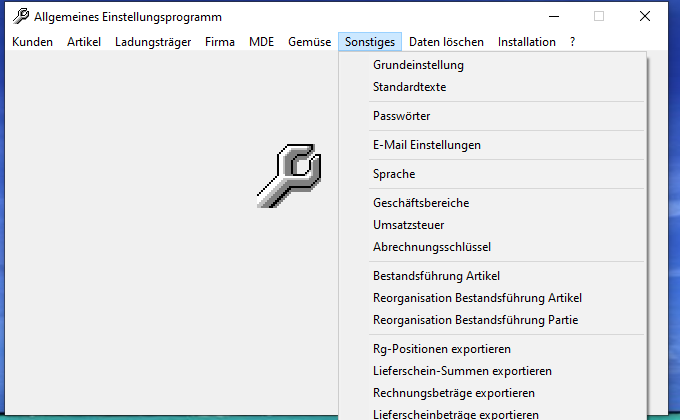Select Reorganisation Bestandsführung Partie
Screen dimensions: 680x420
point(493,320)
